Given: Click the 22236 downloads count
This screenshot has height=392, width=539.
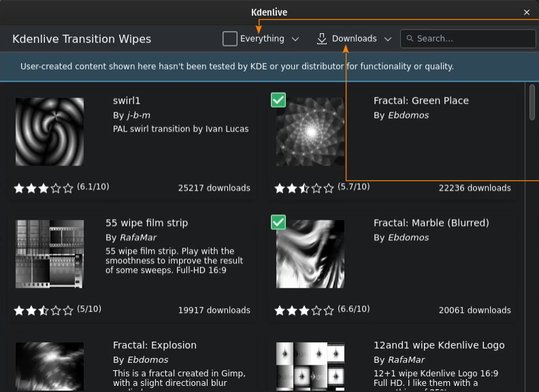Looking at the screenshot, I should [475, 188].
